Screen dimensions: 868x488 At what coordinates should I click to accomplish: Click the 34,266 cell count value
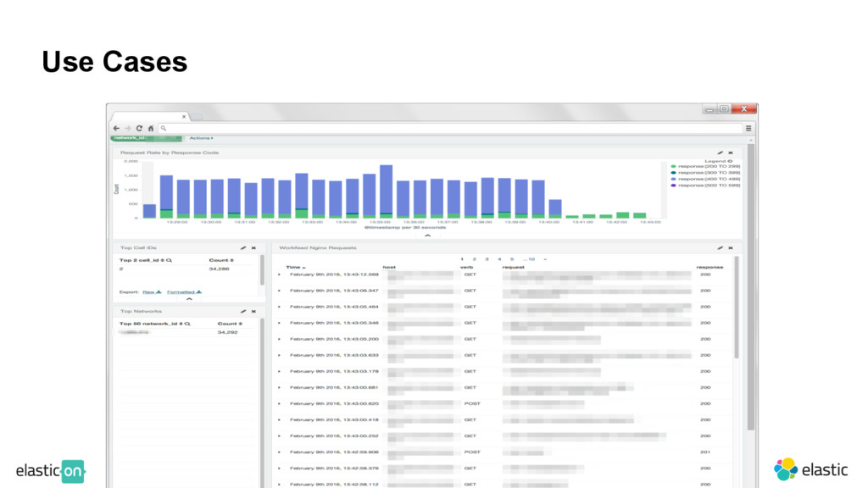[220, 269]
